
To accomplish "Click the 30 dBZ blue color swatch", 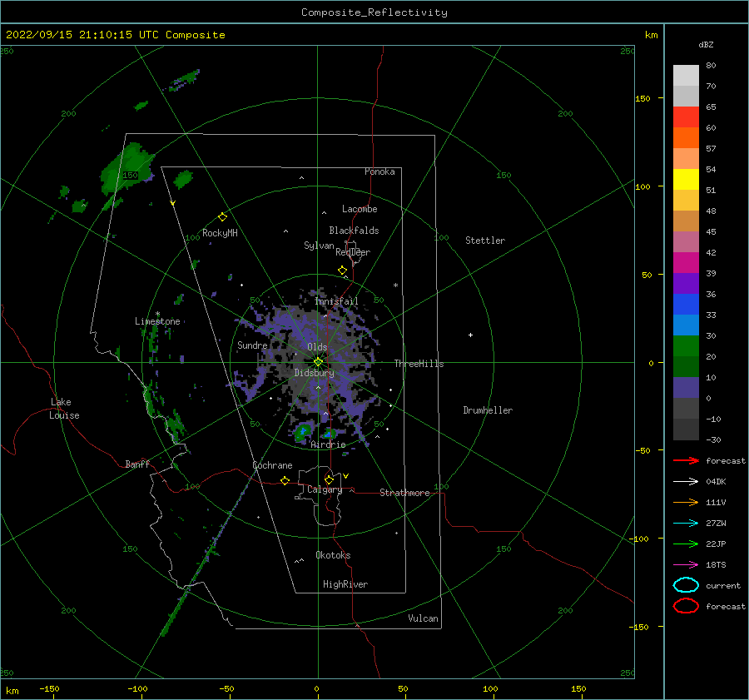I will coord(686,325).
